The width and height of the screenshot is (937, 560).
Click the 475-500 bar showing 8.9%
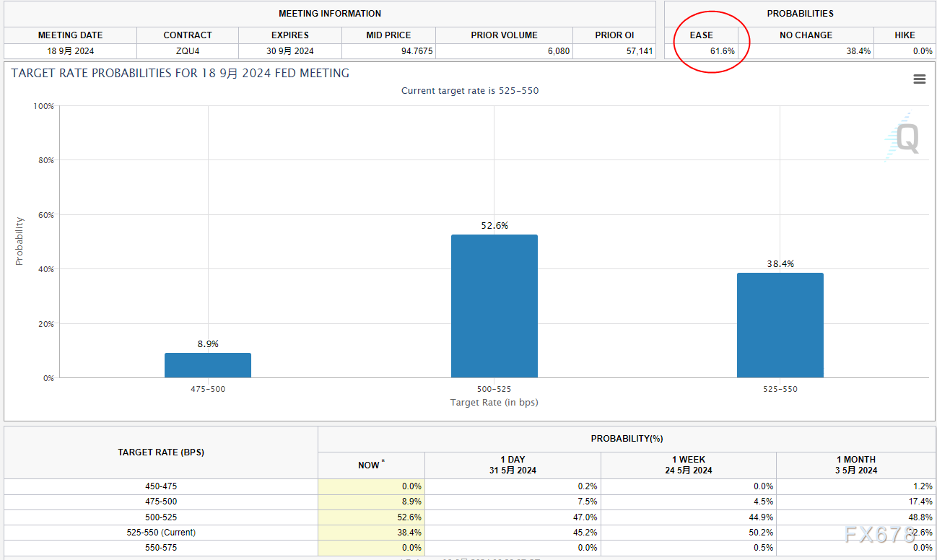pyautogui.click(x=208, y=365)
